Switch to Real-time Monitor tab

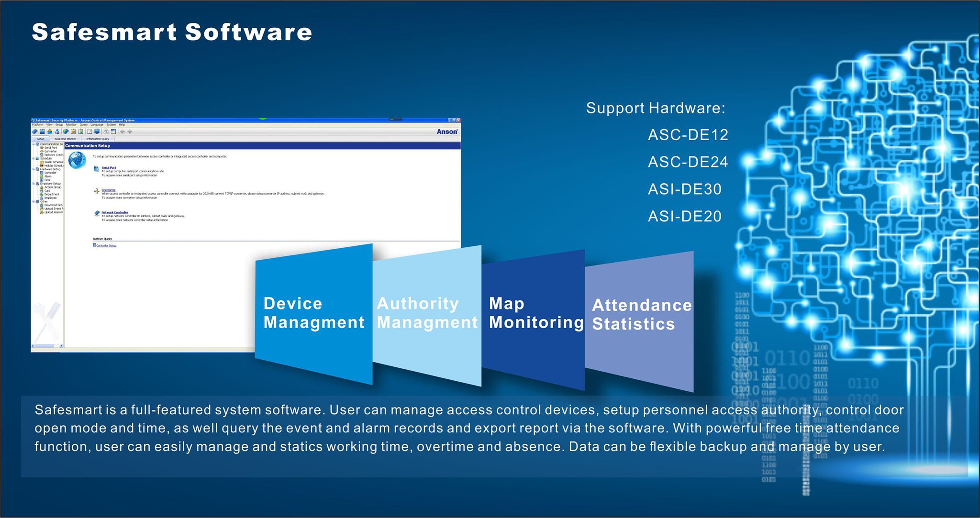click(65, 139)
